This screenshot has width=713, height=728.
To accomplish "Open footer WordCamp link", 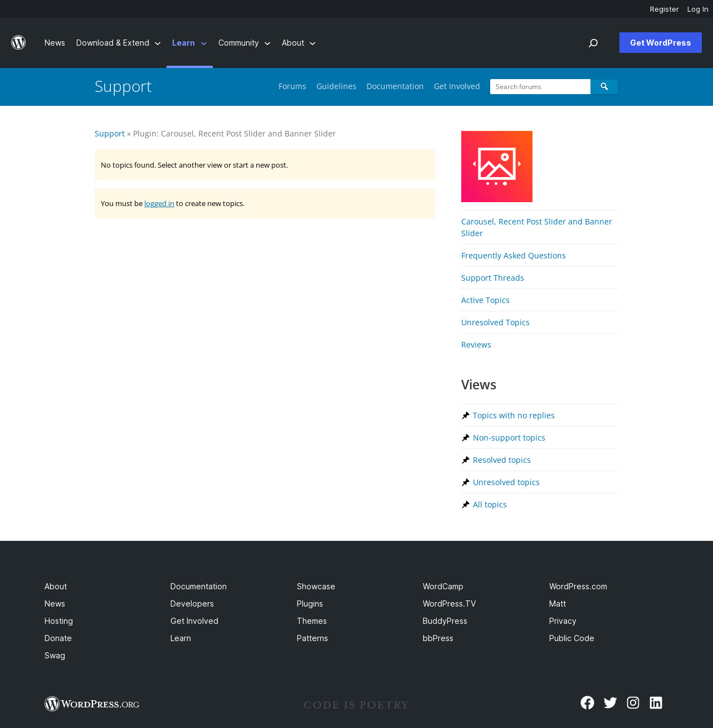I will pyautogui.click(x=443, y=587).
